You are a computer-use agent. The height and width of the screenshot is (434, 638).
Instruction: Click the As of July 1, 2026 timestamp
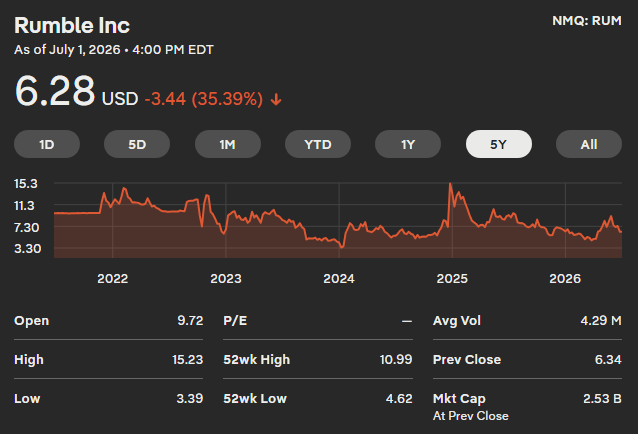[114, 50]
